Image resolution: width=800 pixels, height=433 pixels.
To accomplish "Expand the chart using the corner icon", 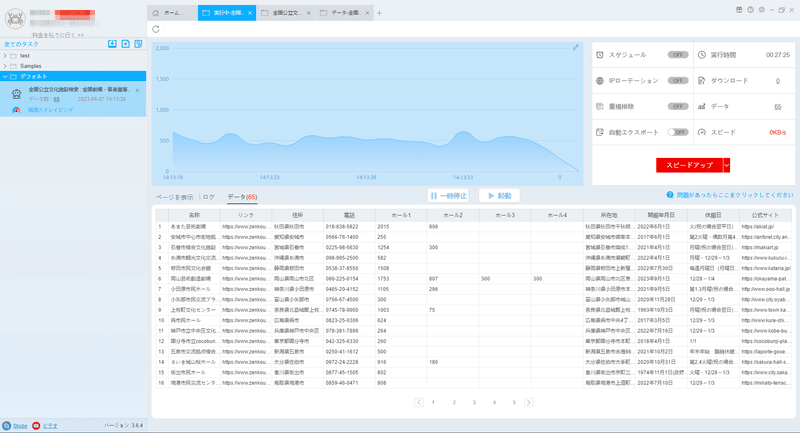I will pos(576,47).
